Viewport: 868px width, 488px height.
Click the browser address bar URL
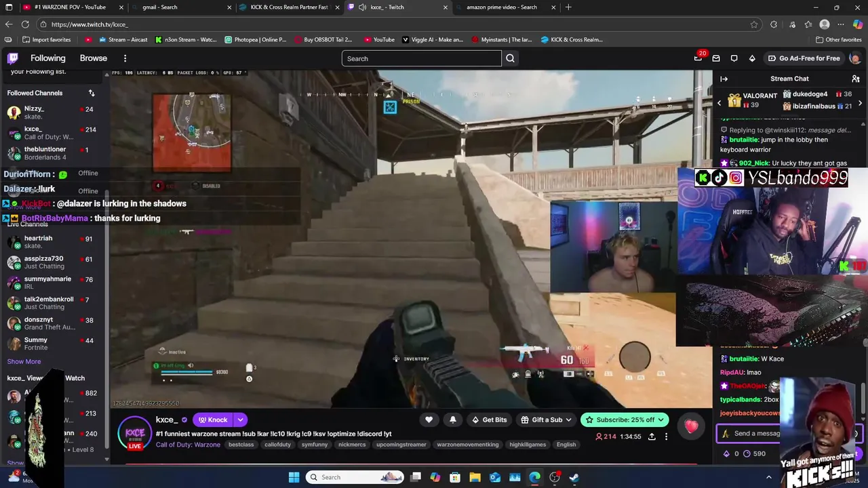pyautogui.click(x=90, y=24)
